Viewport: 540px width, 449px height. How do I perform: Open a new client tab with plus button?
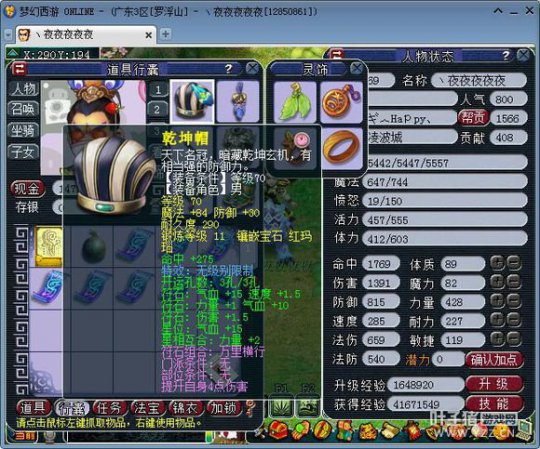[166, 34]
